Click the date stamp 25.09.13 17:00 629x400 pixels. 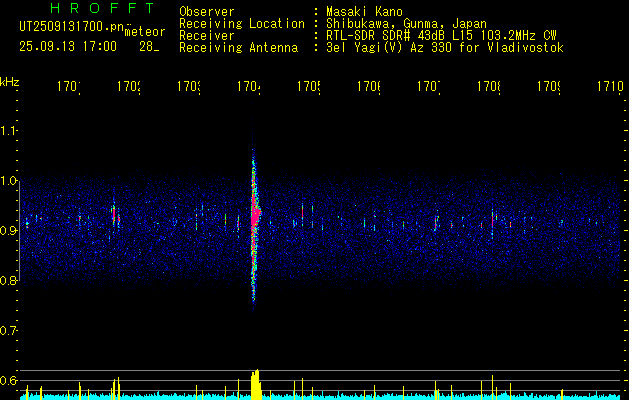tap(68, 47)
